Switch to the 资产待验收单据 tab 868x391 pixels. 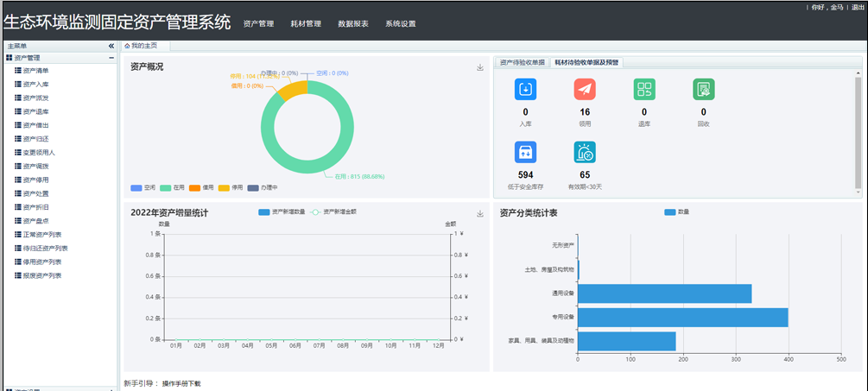pos(522,63)
